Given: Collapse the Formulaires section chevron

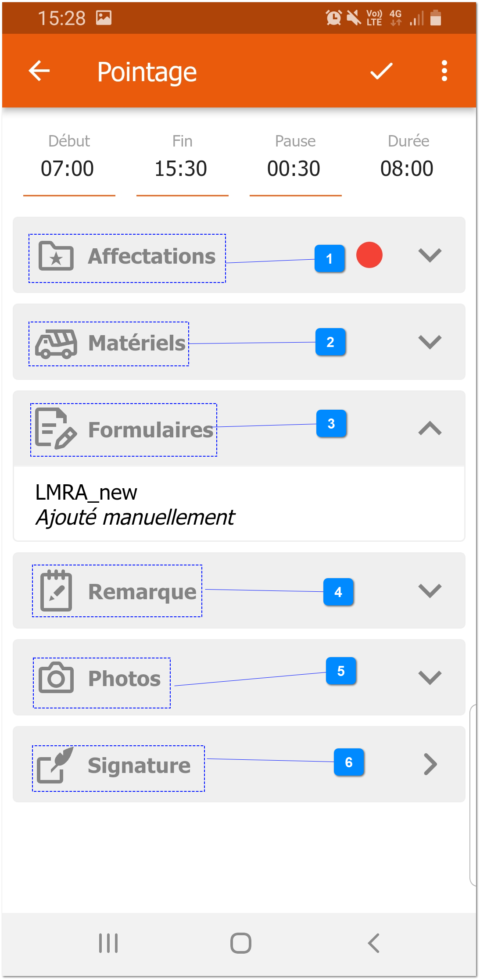Looking at the screenshot, I should 430,428.
